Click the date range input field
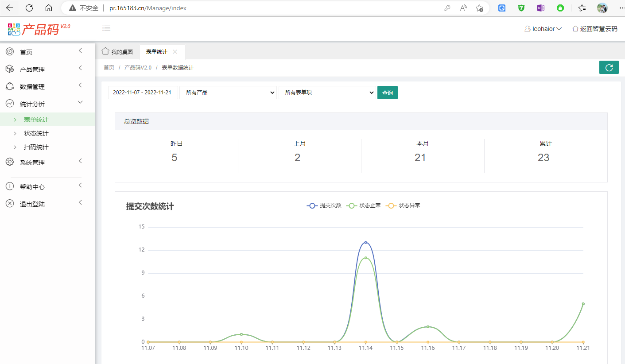This screenshot has height=364, width=625. (x=143, y=93)
